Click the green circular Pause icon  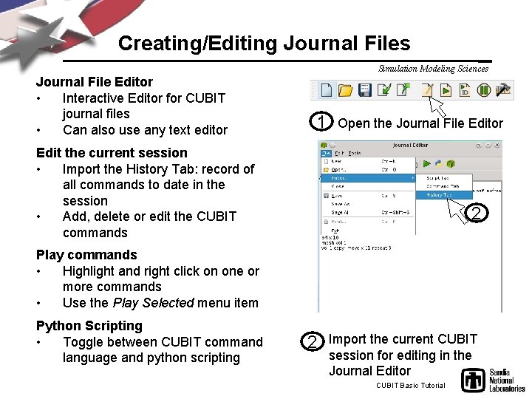[483, 90]
